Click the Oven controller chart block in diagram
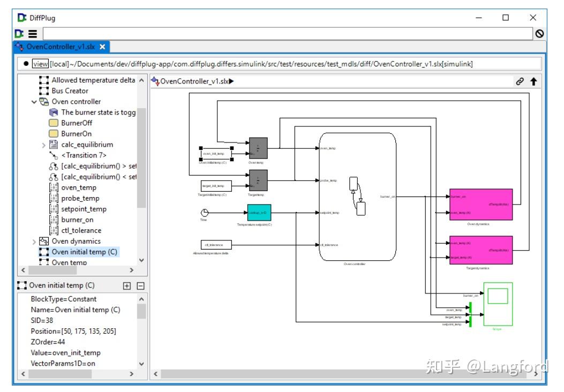Viewport: 564px width, 392px height. [x=358, y=197]
